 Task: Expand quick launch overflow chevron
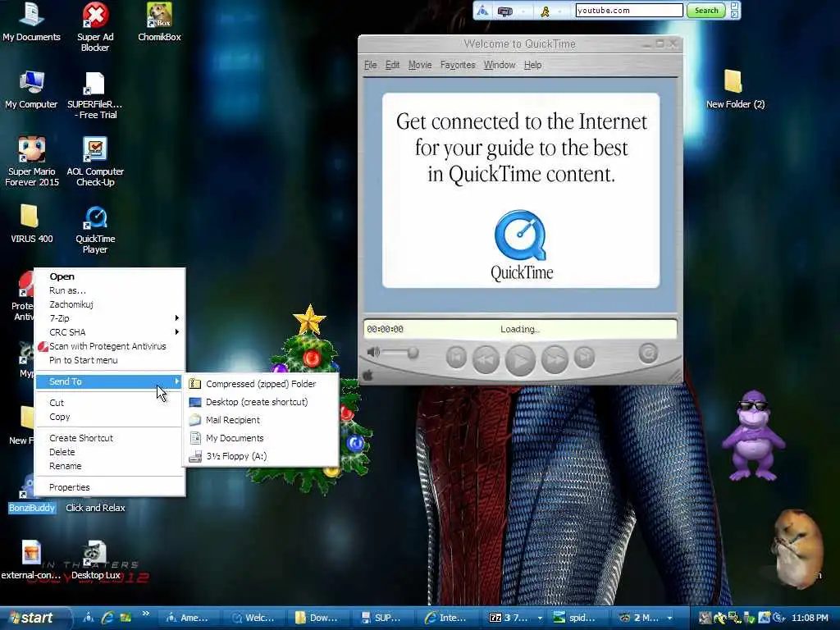[x=145, y=614]
